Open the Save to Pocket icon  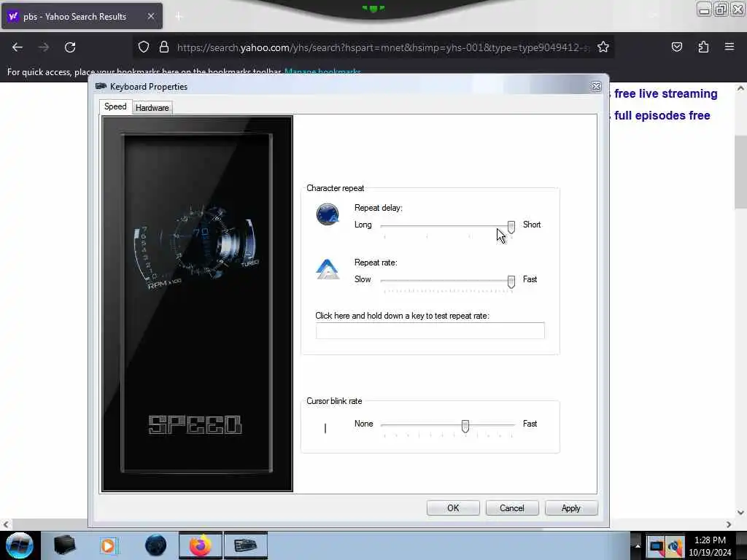pyautogui.click(x=676, y=47)
